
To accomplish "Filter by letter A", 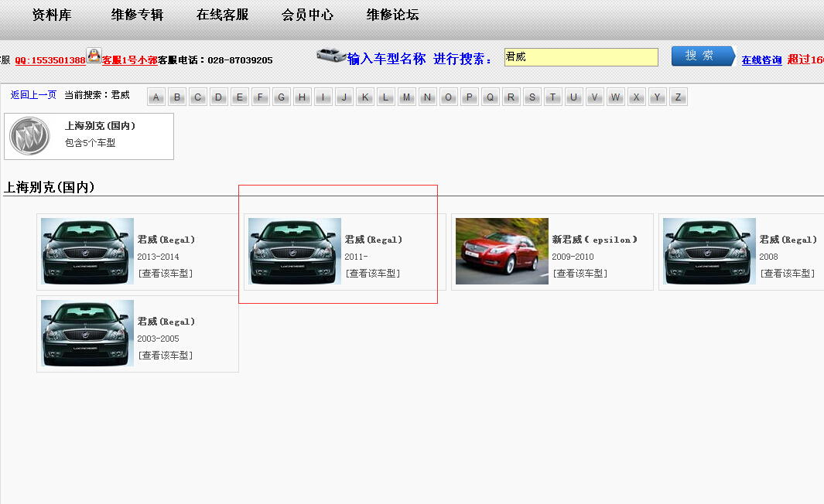I will pos(156,97).
